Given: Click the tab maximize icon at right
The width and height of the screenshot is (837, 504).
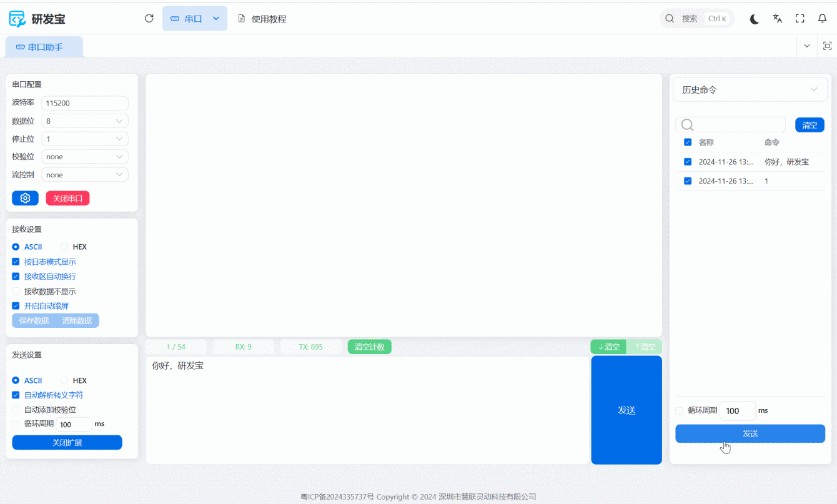Looking at the screenshot, I should click(827, 46).
